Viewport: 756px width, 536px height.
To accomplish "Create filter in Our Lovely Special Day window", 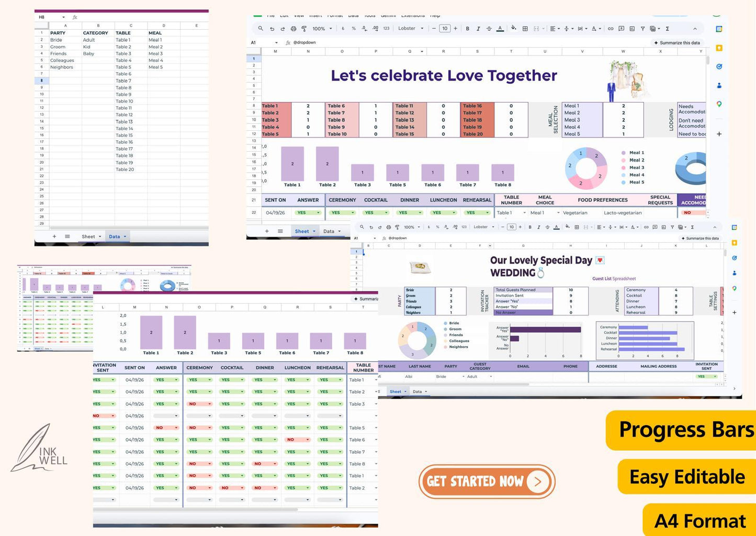I will pyautogui.click(x=673, y=227).
